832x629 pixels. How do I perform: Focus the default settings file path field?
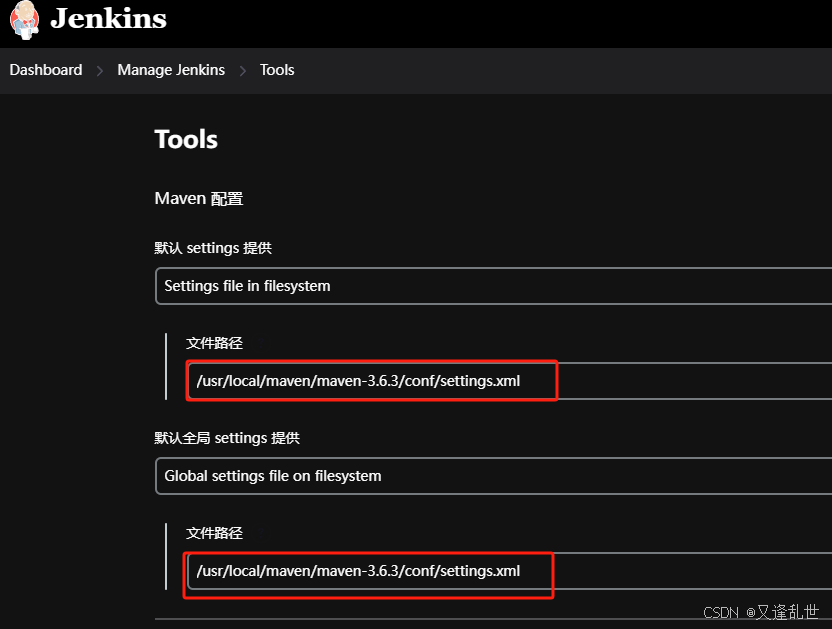(509, 381)
